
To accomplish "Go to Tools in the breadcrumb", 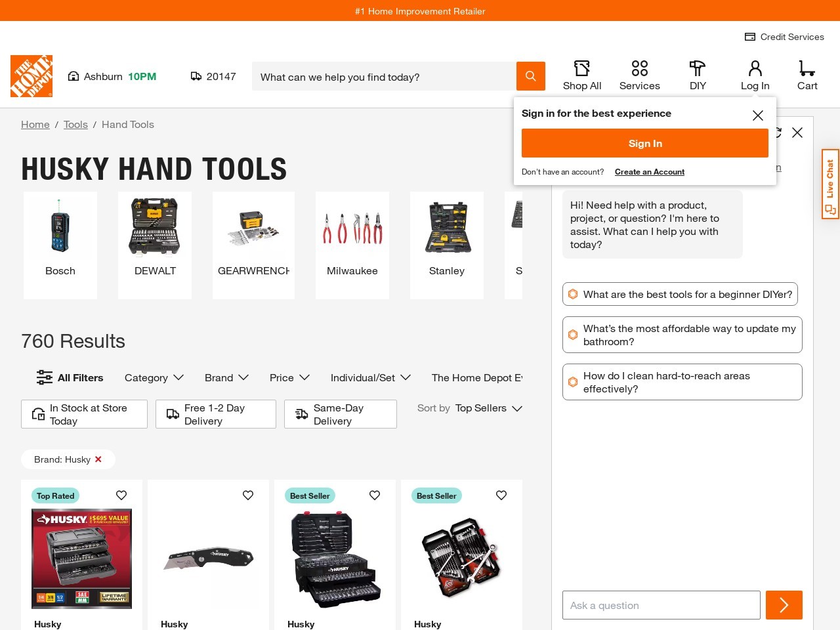I will point(75,125).
